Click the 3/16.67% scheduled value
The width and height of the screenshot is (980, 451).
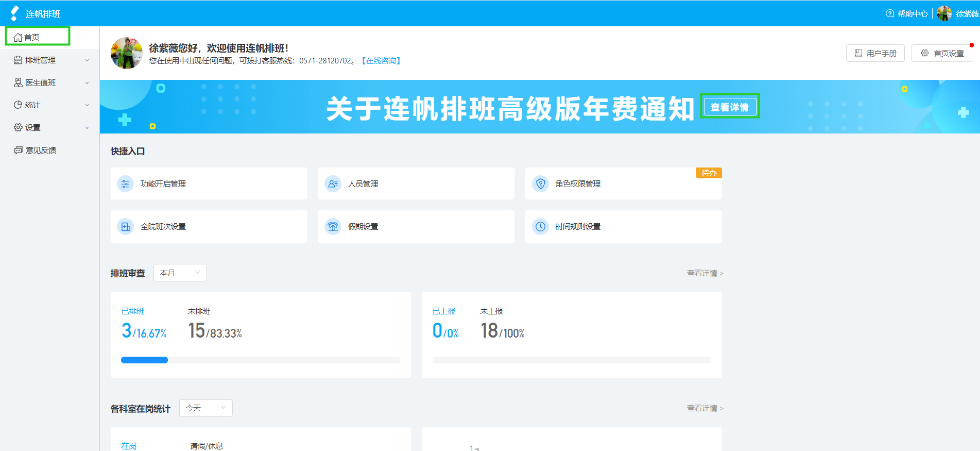[144, 331]
